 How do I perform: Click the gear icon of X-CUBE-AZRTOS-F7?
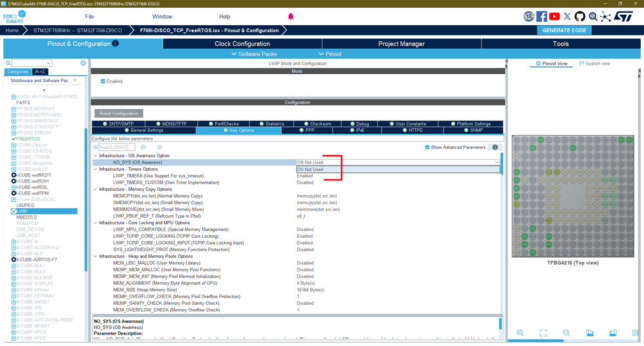click(14, 260)
